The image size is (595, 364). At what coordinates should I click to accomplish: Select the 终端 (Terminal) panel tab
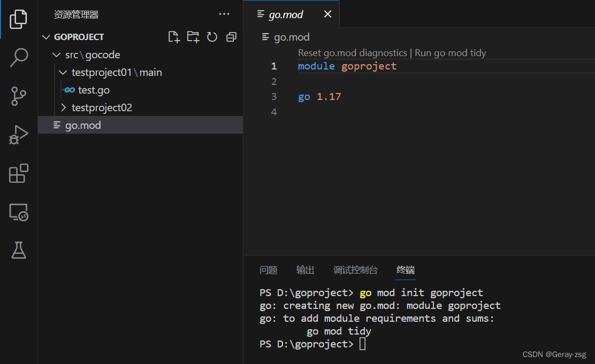(x=406, y=270)
